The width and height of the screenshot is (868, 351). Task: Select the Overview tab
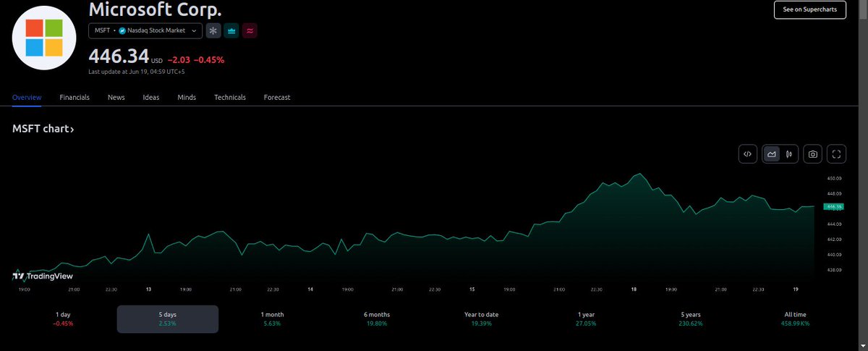tap(27, 97)
